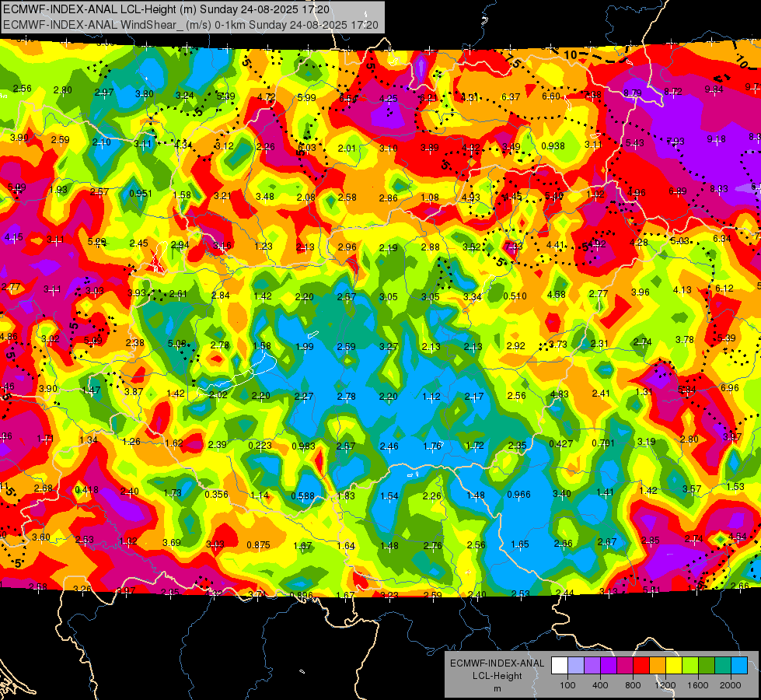Click the shear value 6.37
Screen dimensions: 761x700
pyautogui.click(x=511, y=97)
